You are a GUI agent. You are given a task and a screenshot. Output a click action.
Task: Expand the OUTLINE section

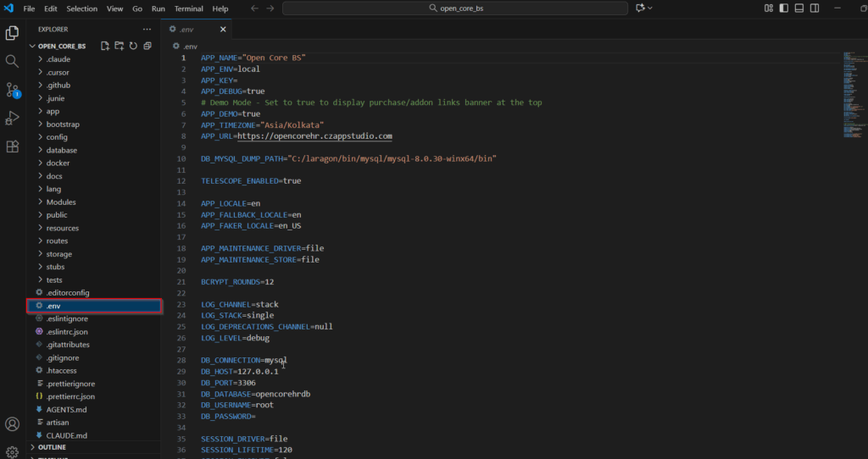[52, 447]
